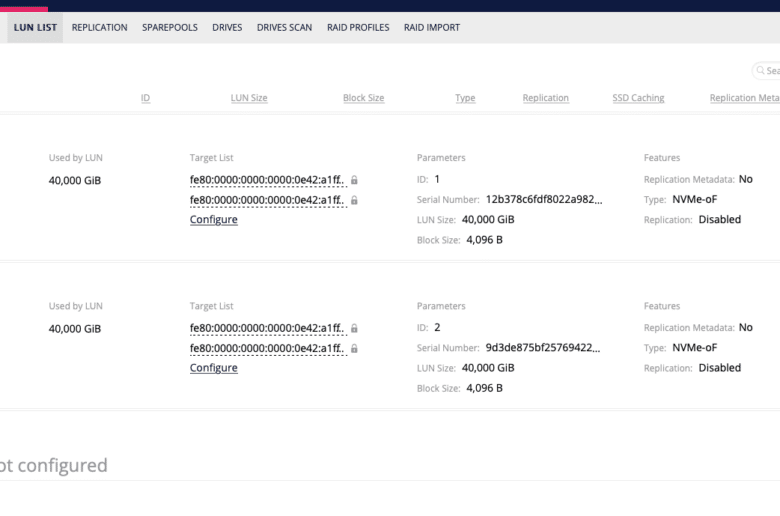Open the SPAREPOOLS tab

pyautogui.click(x=170, y=27)
